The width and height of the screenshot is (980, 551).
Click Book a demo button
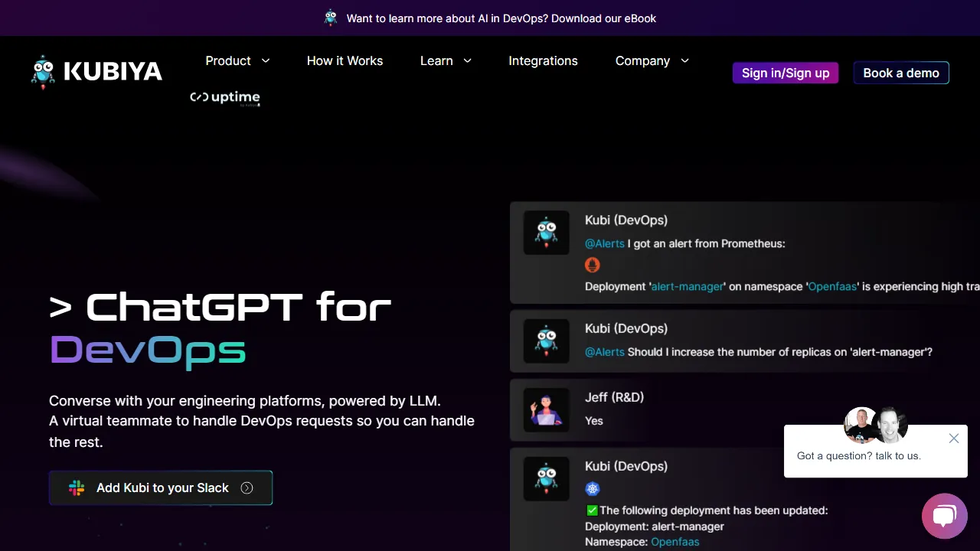[x=901, y=73]
